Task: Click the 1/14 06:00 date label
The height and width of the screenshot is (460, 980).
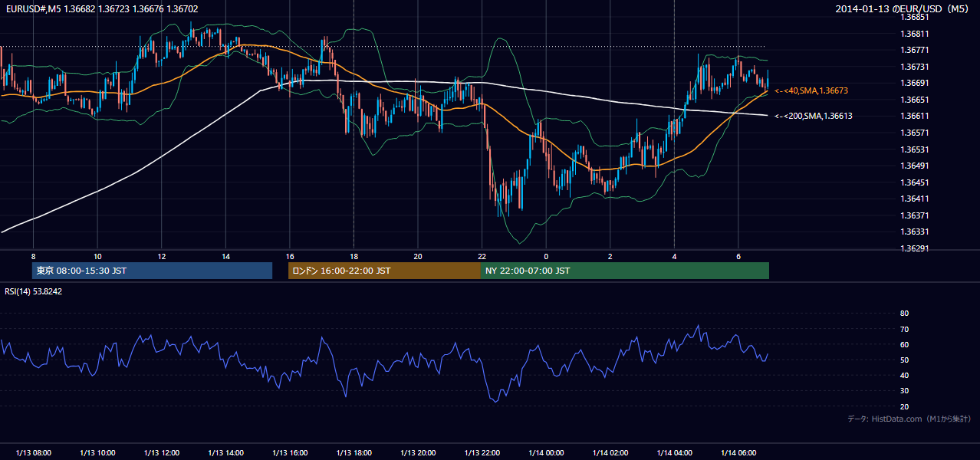Action: coord(738,452)
